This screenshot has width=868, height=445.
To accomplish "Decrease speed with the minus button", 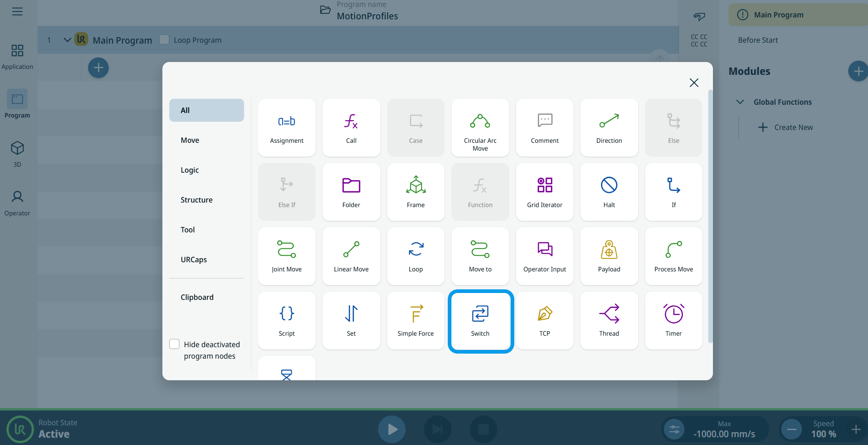I will click(x=791, y=429).
